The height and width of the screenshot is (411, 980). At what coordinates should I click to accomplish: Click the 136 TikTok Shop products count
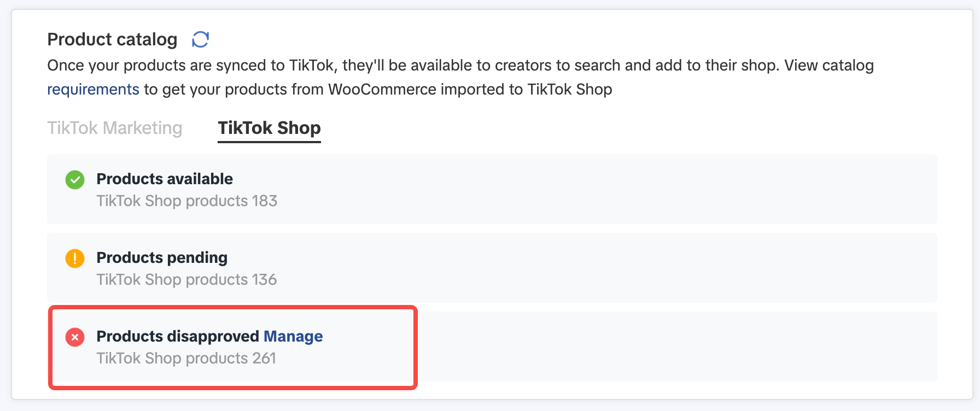pos(186,280)
